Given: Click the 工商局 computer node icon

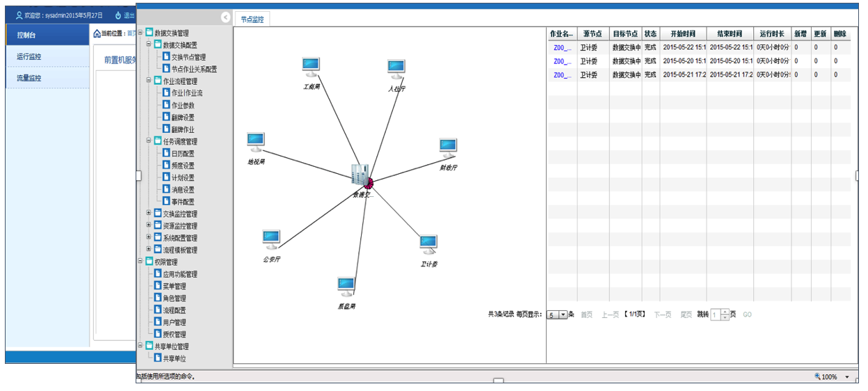Looking at the screenshot, I should pos(310,67).
